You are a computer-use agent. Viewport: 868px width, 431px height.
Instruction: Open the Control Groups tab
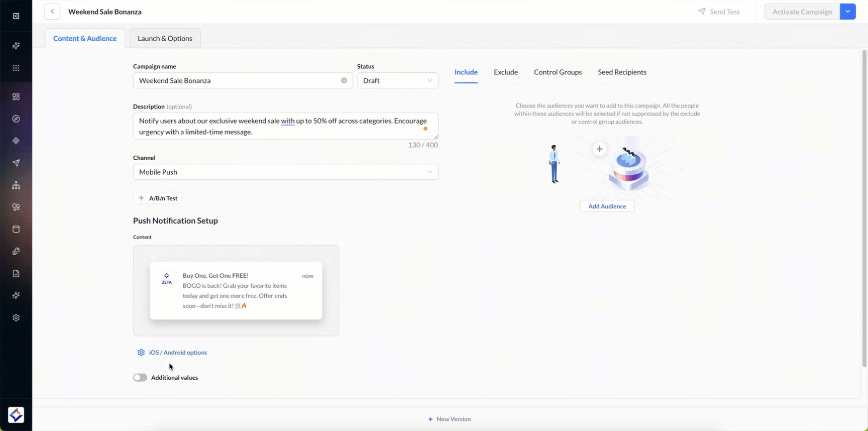tap(558, 72)
